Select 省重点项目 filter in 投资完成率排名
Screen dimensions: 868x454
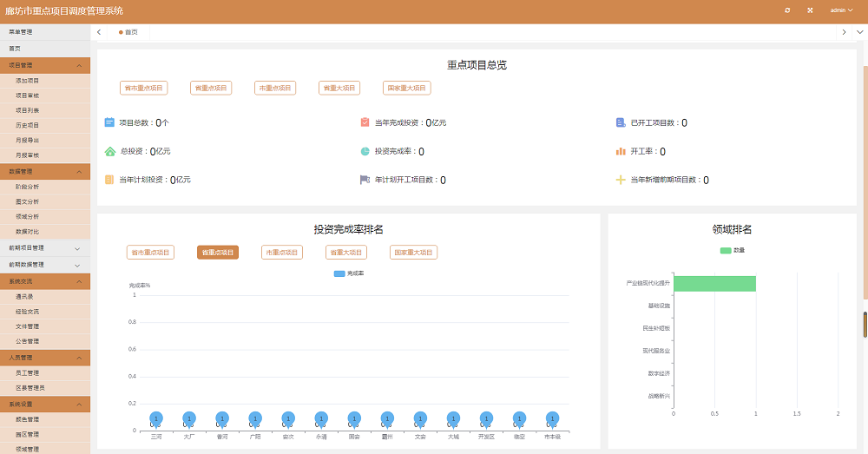pyautogui.click(x=218, y=253)
